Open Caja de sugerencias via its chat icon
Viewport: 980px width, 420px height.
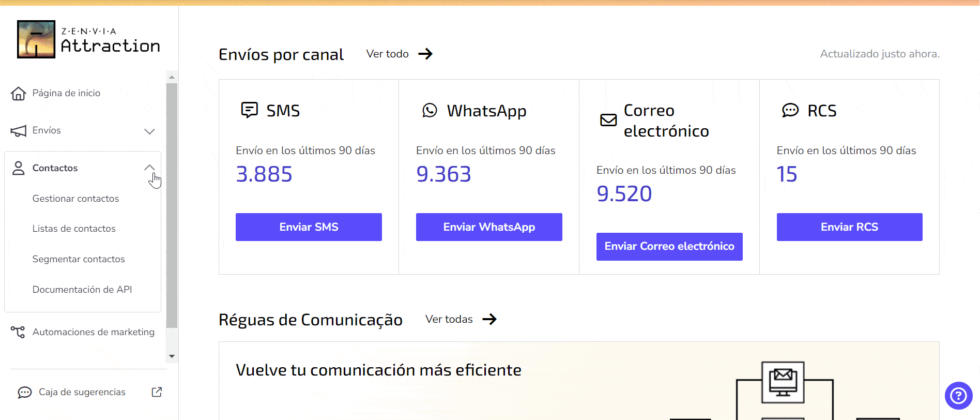pos(23,392)
